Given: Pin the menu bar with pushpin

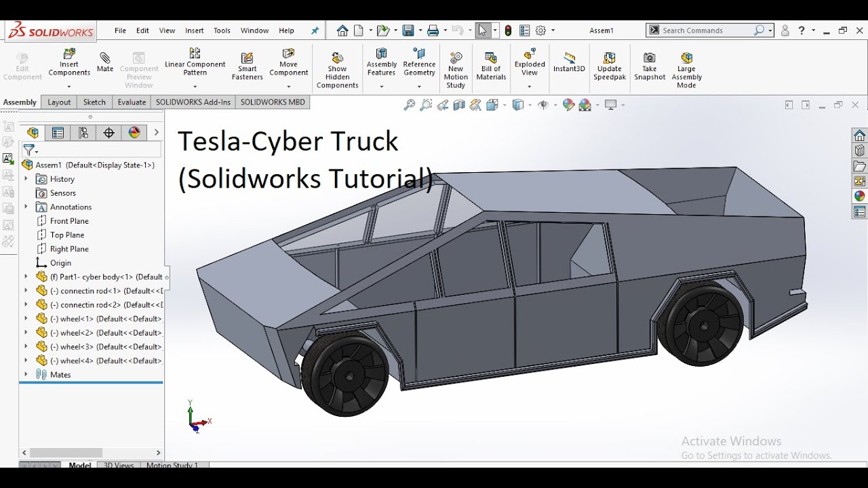Looking at the screenshot, I should point(315,30).
